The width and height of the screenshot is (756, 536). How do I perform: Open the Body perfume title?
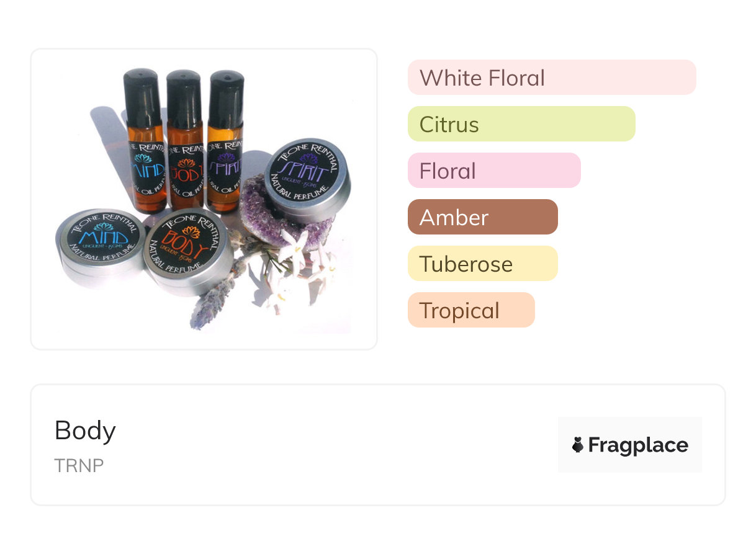tap(85, 431)
